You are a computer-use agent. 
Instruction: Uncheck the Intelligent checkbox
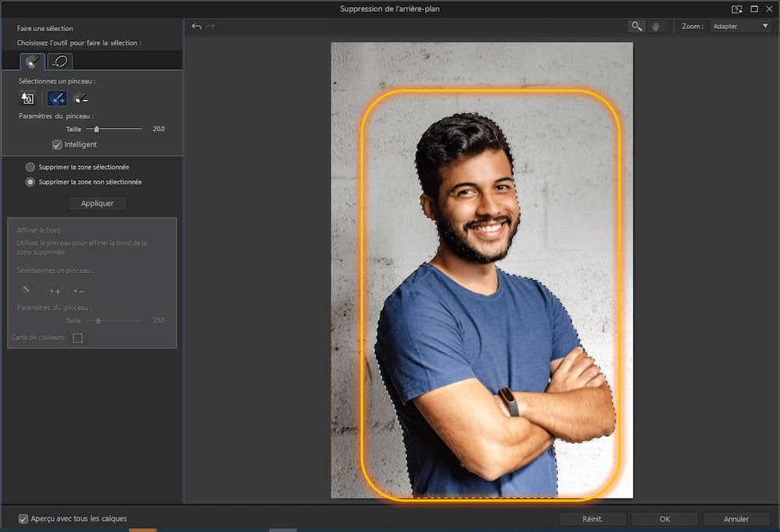tap(57, 145)
